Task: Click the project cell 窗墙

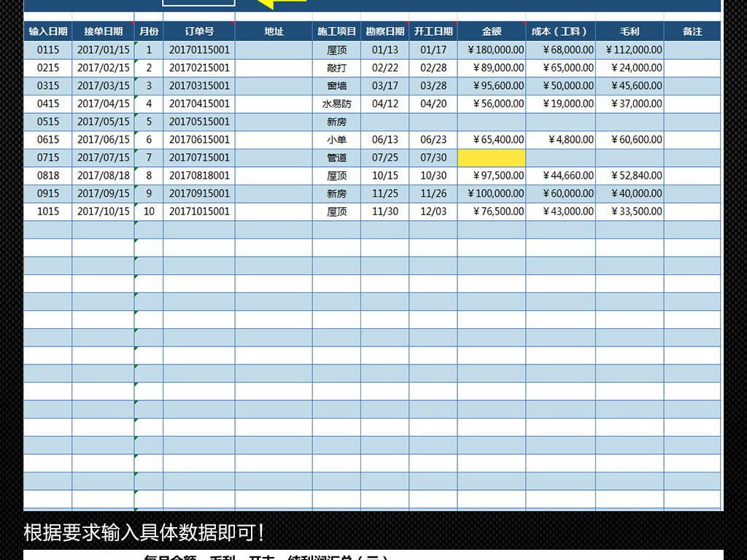Action: 336,86
